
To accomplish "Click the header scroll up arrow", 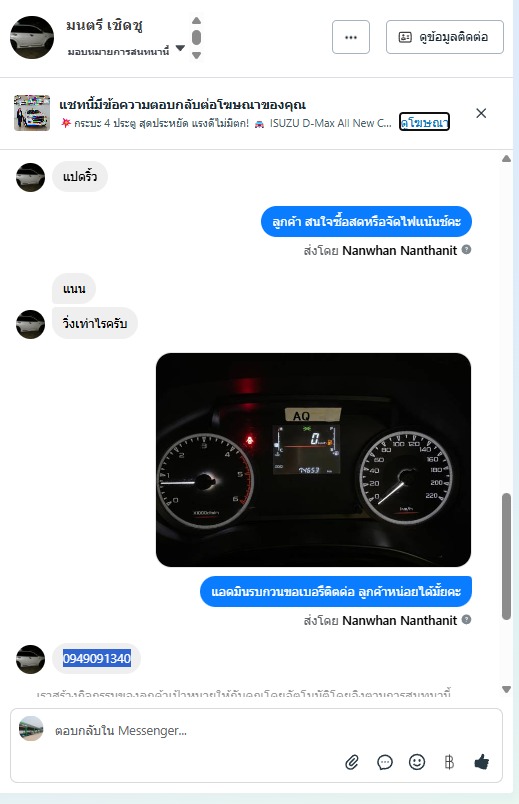I will [x=196, y=21].
